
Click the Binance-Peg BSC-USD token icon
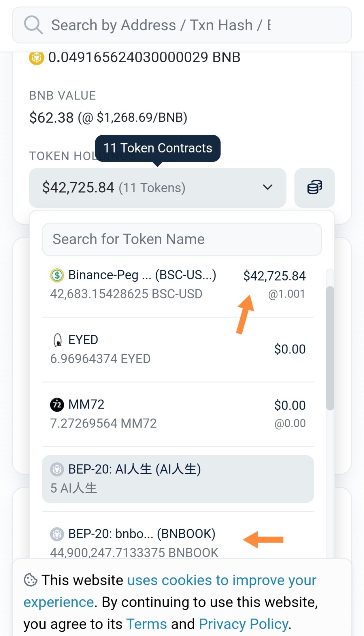click(57, 275)
